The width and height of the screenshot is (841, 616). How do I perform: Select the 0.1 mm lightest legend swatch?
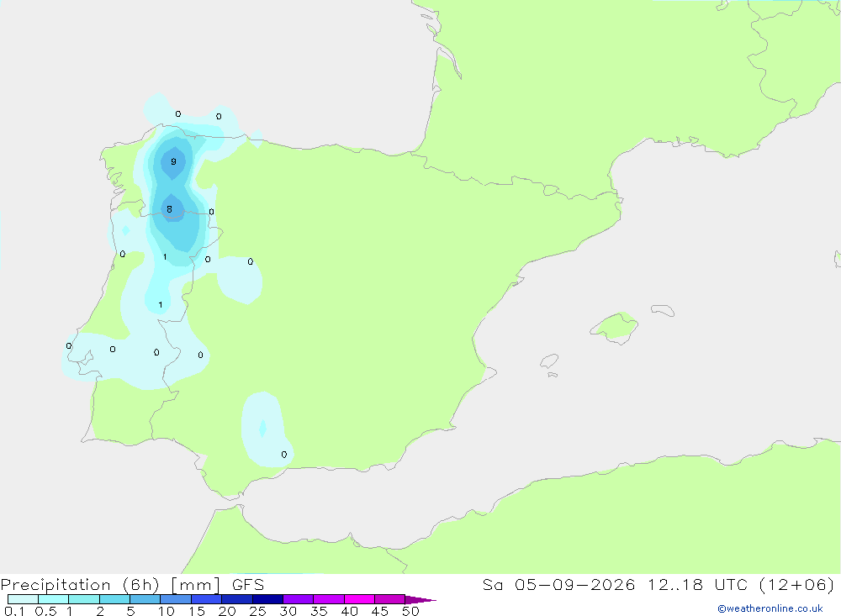(x=23, y=599)
